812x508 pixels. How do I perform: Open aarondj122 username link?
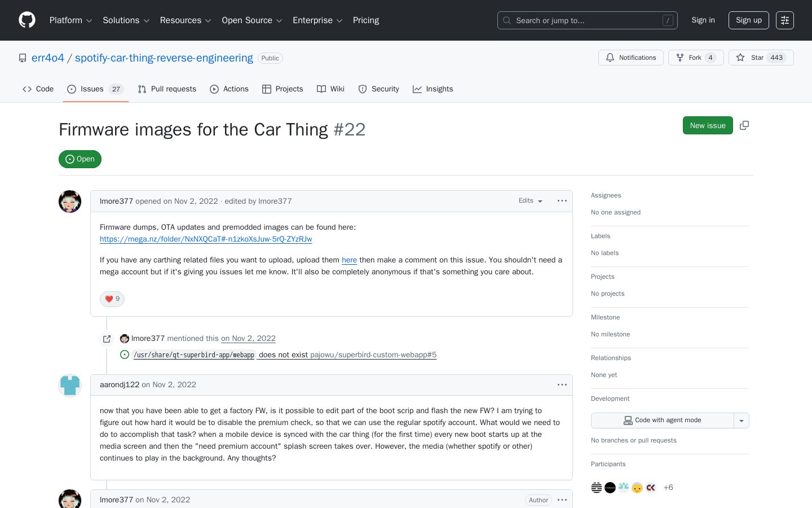[120, 385]
